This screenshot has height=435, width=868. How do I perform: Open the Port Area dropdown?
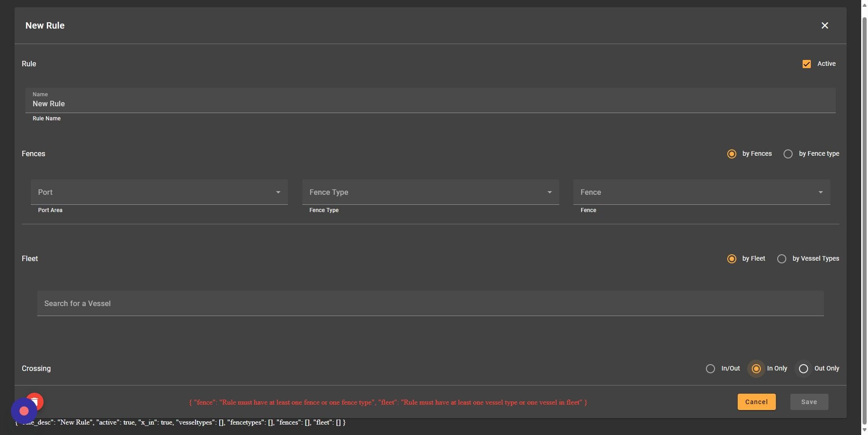159,192
